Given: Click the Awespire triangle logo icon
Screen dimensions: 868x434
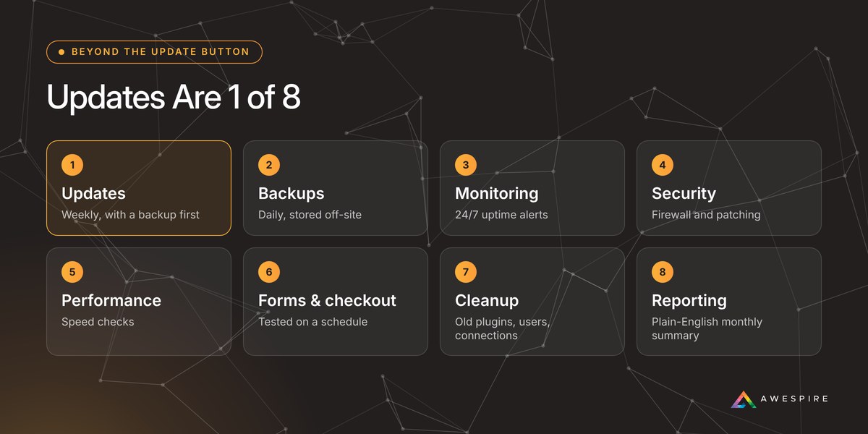Looking at the screenshot, I should [x=743, y=399].
